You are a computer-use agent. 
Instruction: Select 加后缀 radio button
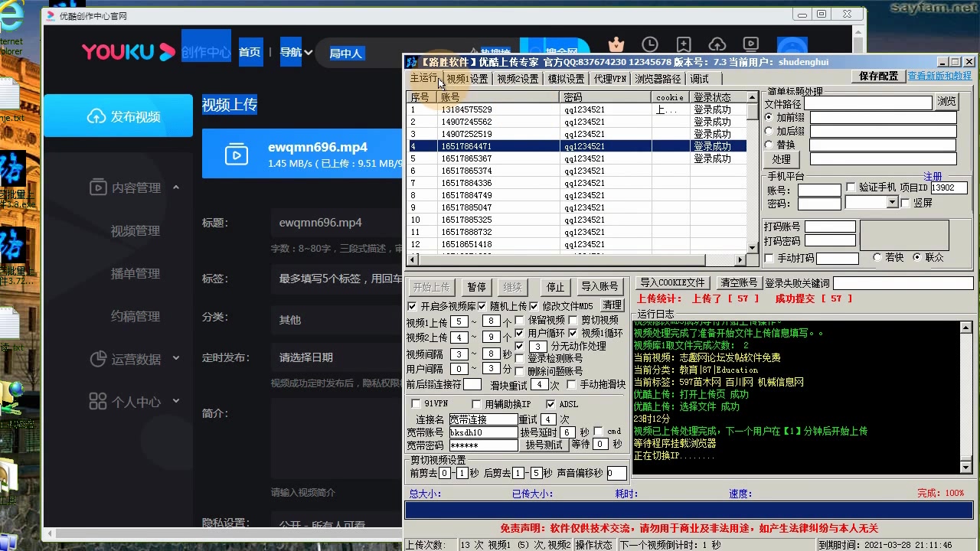769,131
